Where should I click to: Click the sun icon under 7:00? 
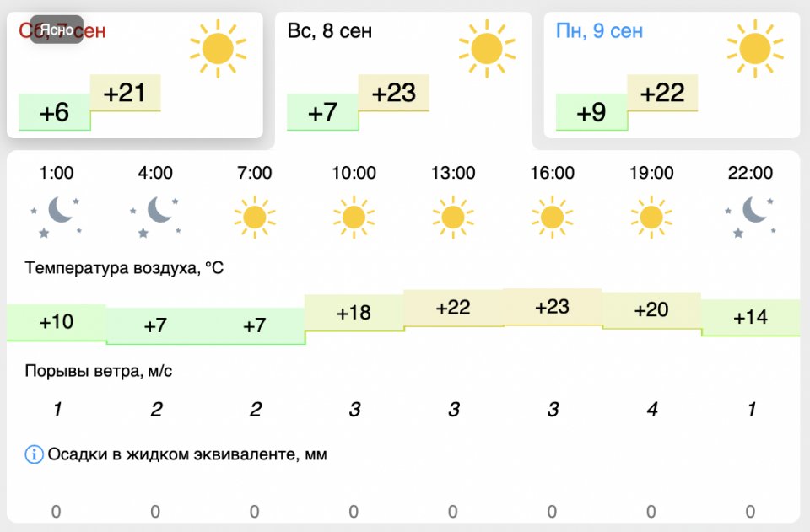[255, 218]
